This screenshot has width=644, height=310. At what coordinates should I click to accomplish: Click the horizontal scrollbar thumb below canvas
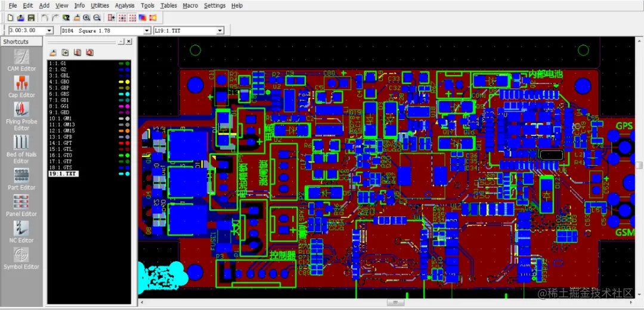[x=395, y=303]
